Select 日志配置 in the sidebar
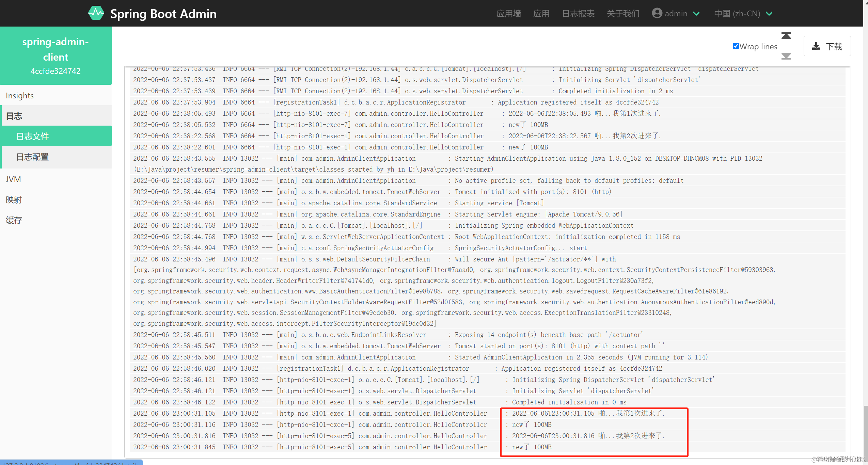This screenshot has height=465, width=868. point(33,157)
